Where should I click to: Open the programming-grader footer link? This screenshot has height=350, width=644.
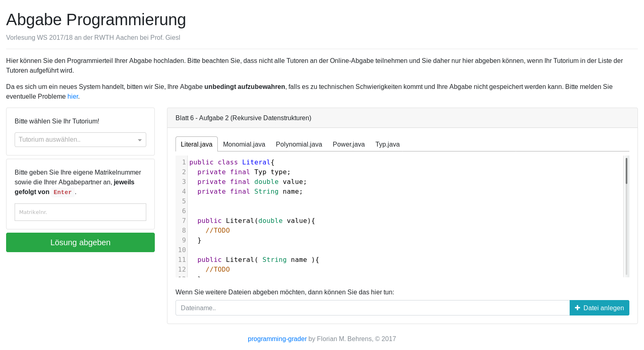click(x=277, y=339)
